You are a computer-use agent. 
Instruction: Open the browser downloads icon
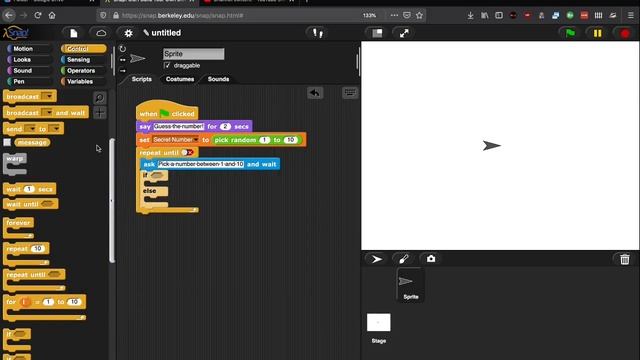470,16
